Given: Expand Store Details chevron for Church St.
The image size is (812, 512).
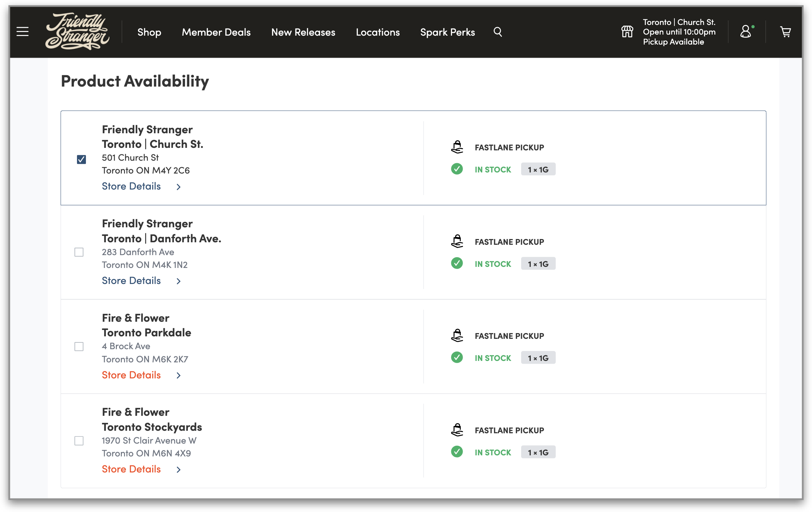Looking at the screenshot, I should 179,187.
